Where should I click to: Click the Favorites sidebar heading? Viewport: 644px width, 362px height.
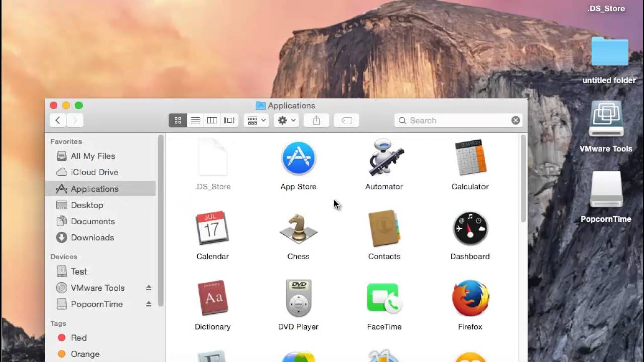coord(66,142)
